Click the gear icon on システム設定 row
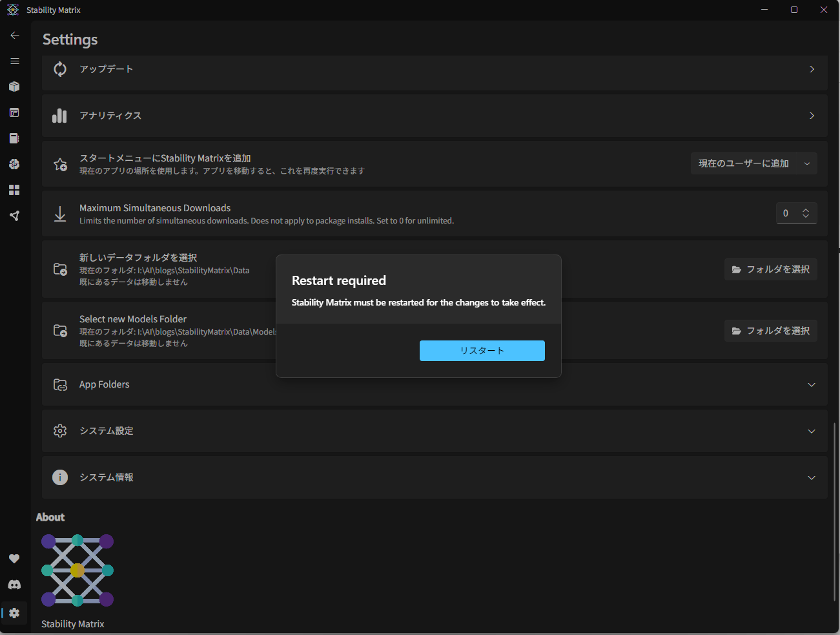The image size is (840, 635). click(60, 431)
